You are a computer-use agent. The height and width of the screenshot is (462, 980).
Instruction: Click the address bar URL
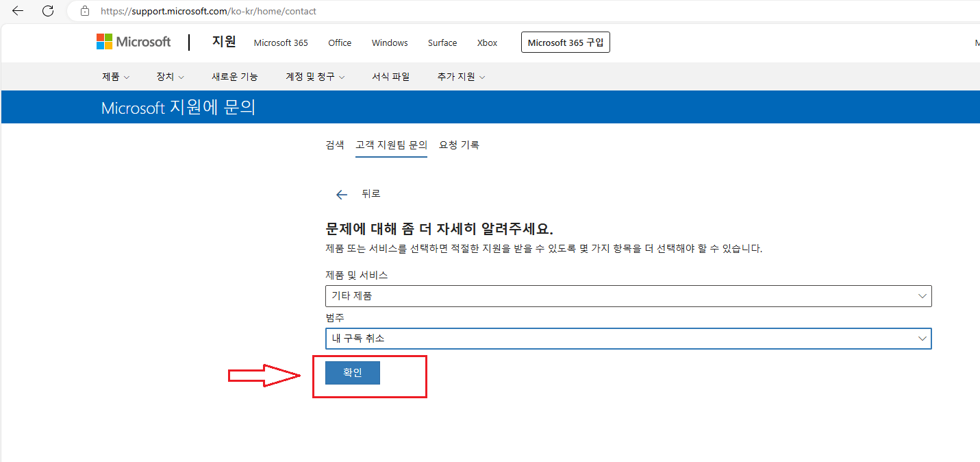[208, 11]
